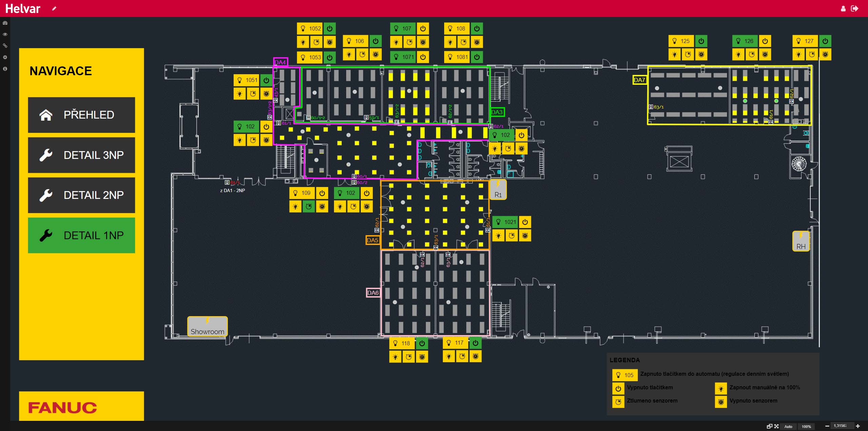Select the DETAIL 2NP navigation button
Viewport: 868px width, 431px height.
[x=81, y=195]
